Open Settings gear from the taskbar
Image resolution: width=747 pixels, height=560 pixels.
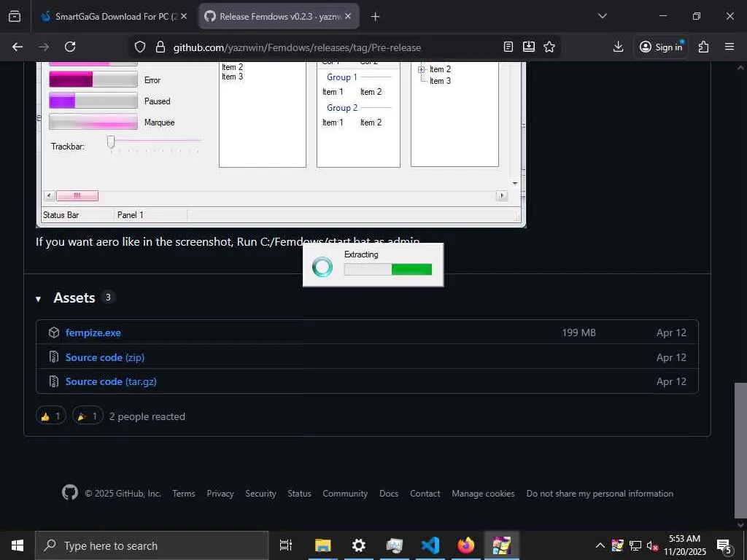pyautogui.click(x=359, y=545)
